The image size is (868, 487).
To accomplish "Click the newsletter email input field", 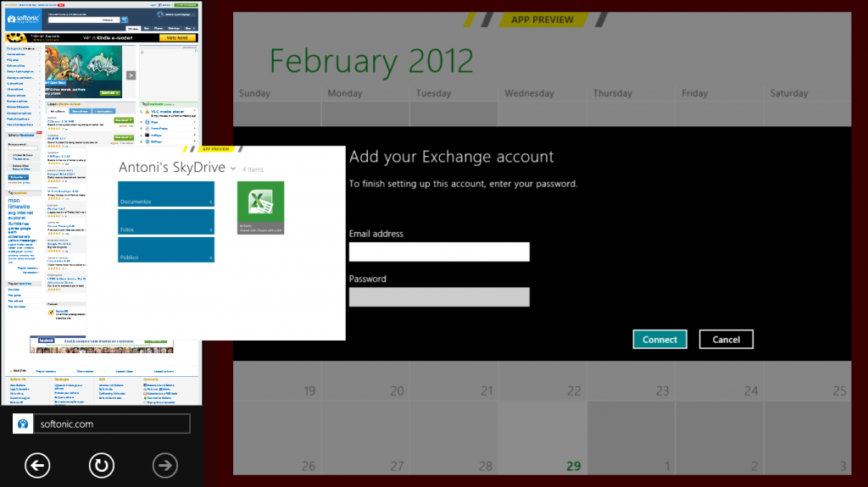I will click(23, 148).
